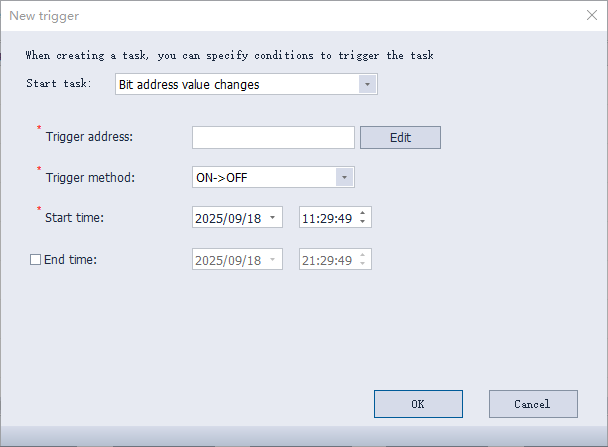
Task: Click the End time 21:29:49 field
Action: point(327,260)
